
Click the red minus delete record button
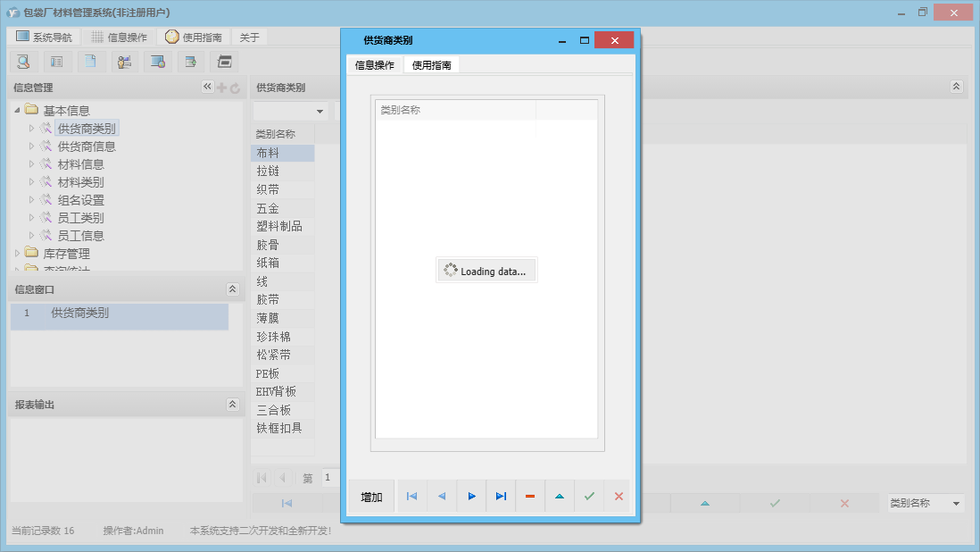530,497
